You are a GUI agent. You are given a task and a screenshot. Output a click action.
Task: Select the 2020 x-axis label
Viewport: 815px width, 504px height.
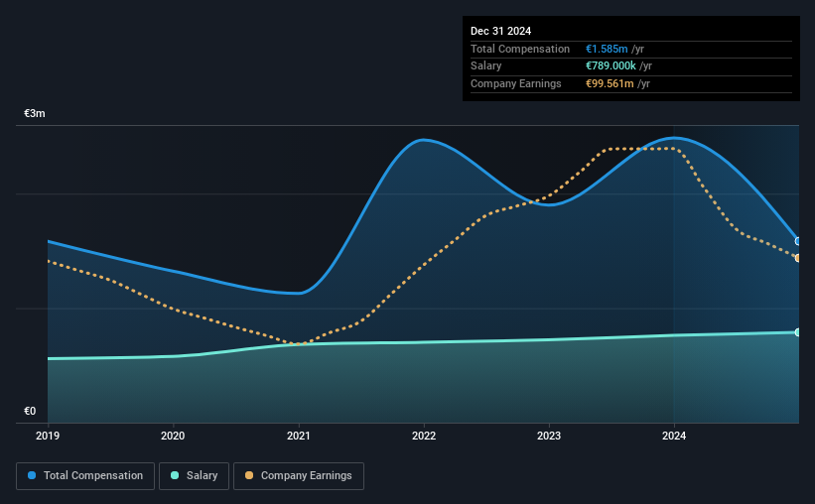tap(173, 436)
